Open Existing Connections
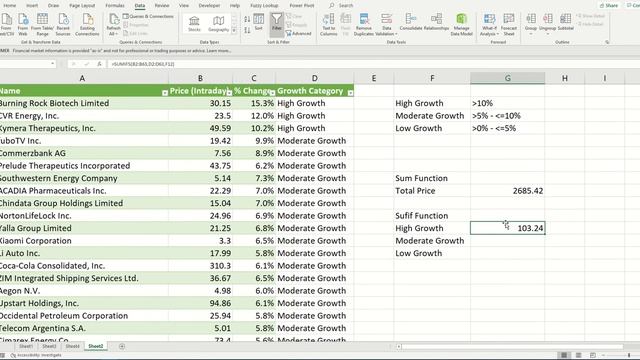 coord(87,24)
